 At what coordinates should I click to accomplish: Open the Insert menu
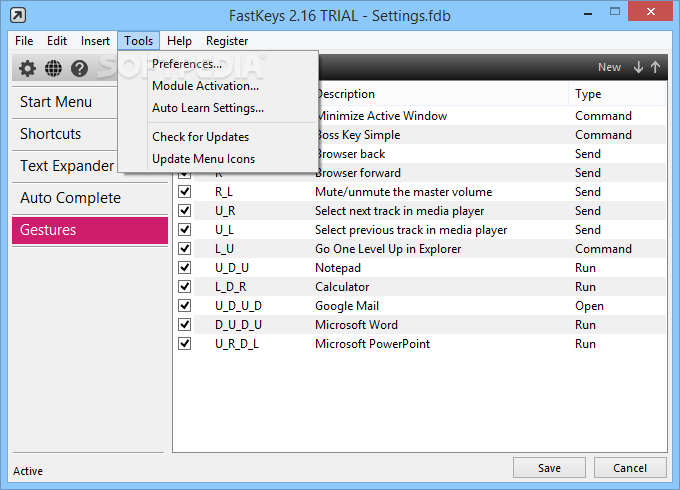point(95,41)
